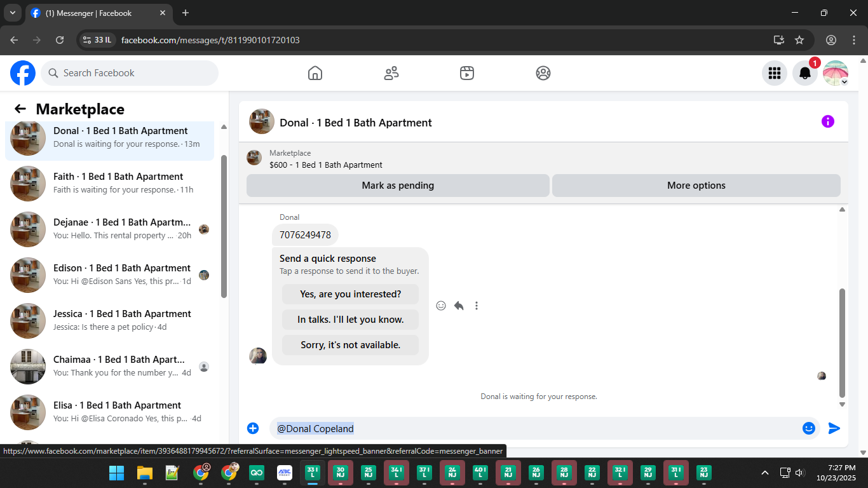The width and height of the screenshot is (868, 488).
Task: Open a new browser tab
Action: [x=186, y=13]
